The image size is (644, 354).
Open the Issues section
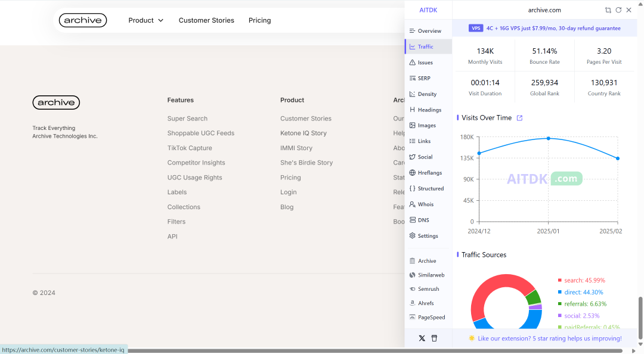tap(421, 63)
